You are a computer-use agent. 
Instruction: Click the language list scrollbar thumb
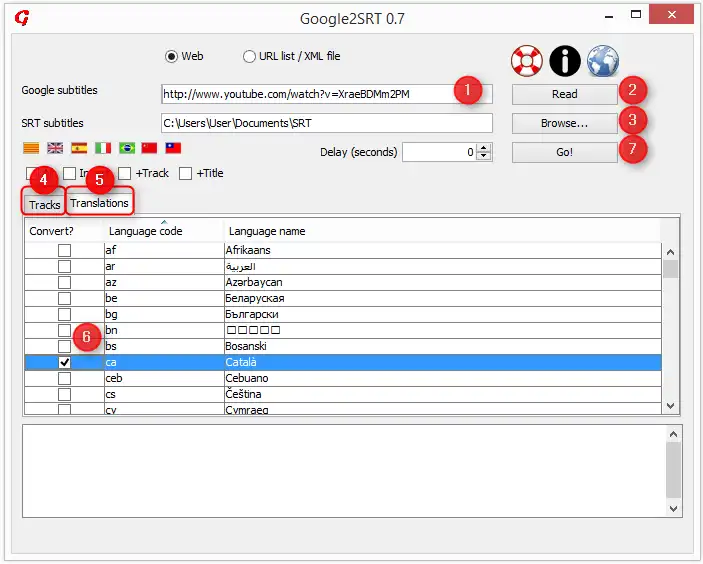point(670,269)
